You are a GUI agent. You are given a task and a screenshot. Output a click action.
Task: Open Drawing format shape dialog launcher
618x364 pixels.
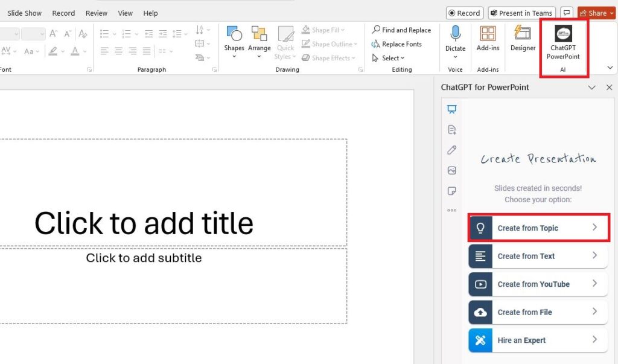click(x=360, y=70)
